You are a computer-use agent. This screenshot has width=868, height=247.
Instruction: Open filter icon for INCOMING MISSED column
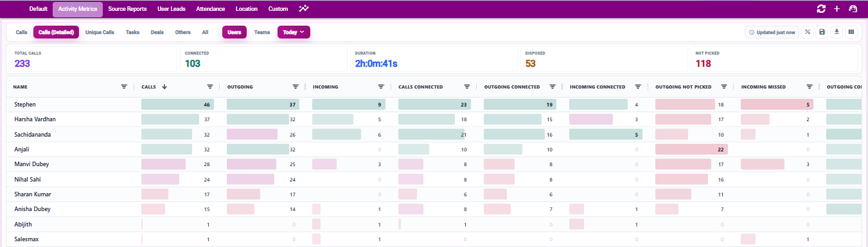coord(810,87)
